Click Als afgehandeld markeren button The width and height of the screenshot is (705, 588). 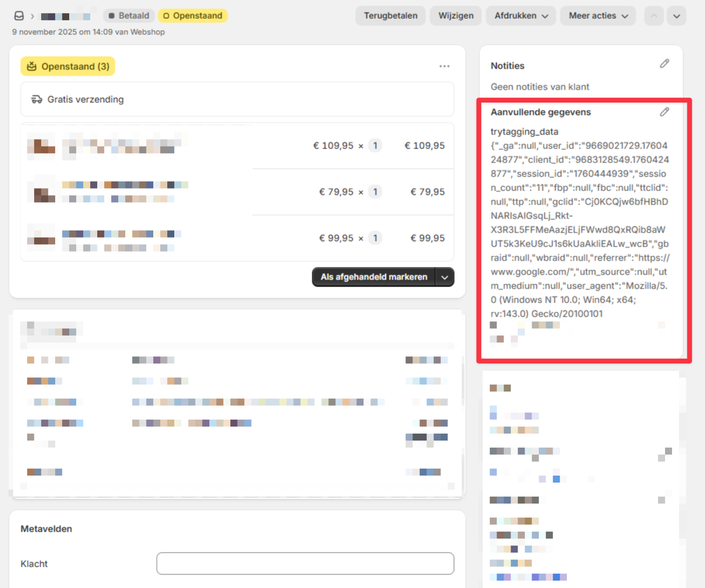(x=374, y=277)
